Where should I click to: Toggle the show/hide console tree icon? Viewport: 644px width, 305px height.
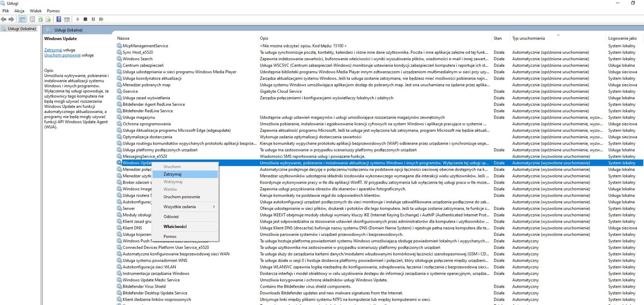point(22,19)
